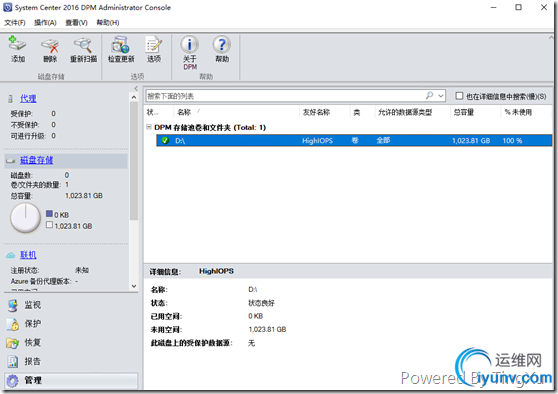This screenshot has height=394, width=558.
Task: Enable 也在详细信息中搜索 checkbox
Action: click(459, 96)
